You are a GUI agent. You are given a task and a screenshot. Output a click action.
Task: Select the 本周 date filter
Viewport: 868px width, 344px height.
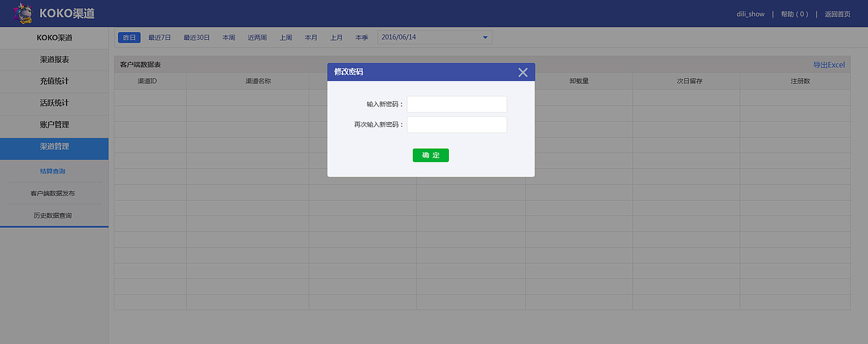(229, 38)
